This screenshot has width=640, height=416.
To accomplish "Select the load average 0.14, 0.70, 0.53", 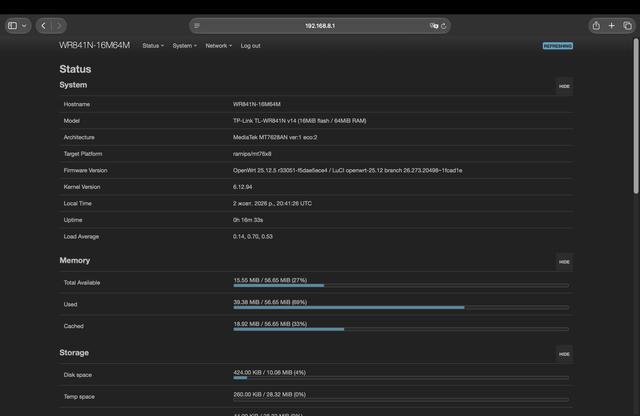I will pyautogui.click(x=253, y=236).
